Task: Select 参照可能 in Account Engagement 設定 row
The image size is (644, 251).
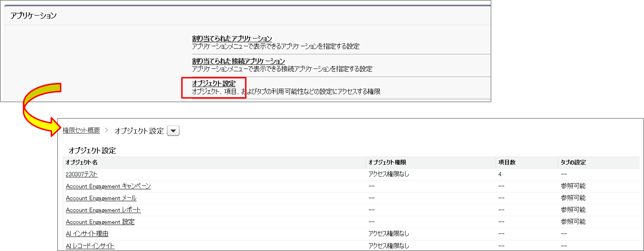Action: click(x=573, y=222)
